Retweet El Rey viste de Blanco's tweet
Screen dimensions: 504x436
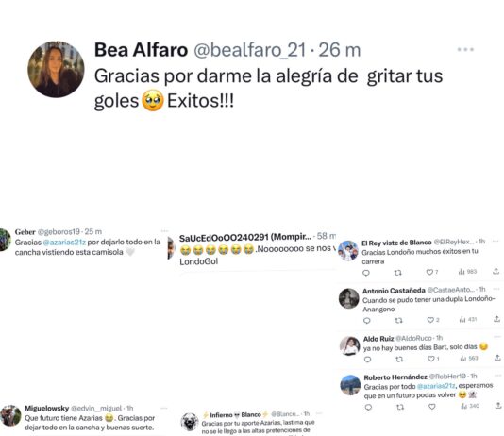point(398,273)
